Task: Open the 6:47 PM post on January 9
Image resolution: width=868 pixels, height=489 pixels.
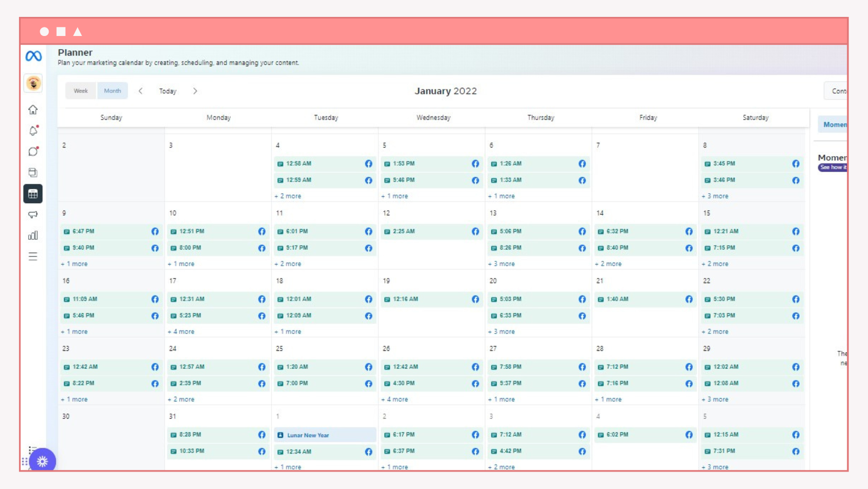Action: coord(111,232)
